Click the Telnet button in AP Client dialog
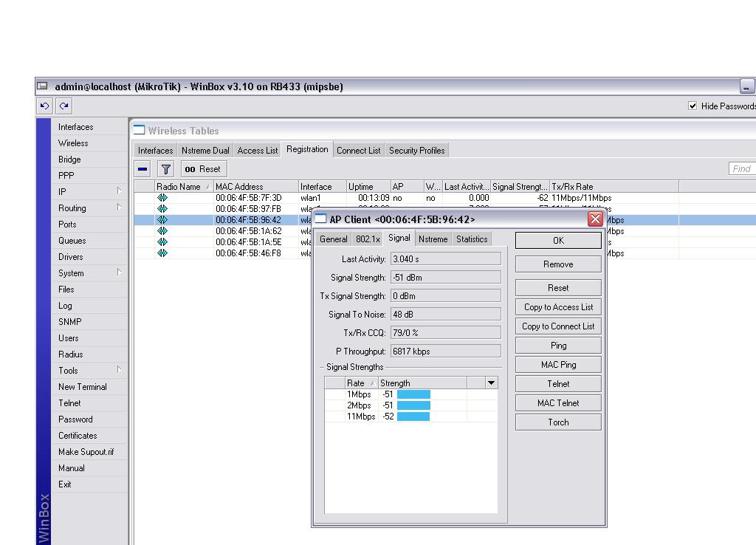Screen dimensions: 756x545 [x=558, y=384]
